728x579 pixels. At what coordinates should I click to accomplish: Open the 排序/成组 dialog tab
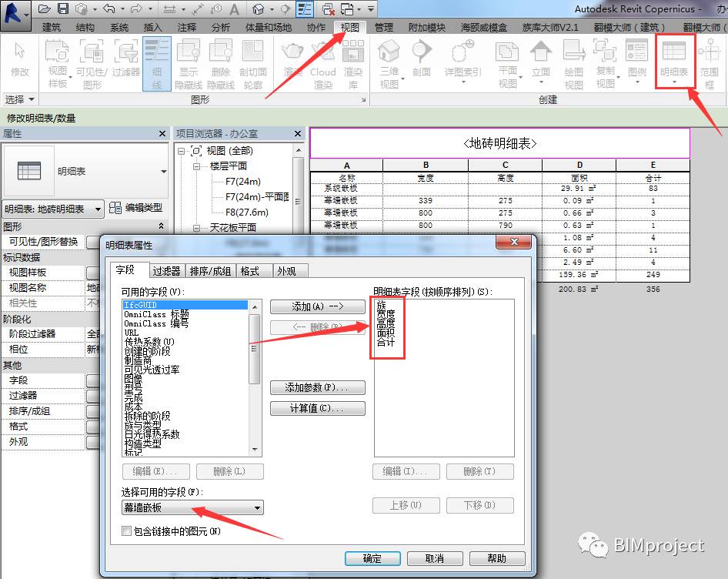click(x=211, y=271)
